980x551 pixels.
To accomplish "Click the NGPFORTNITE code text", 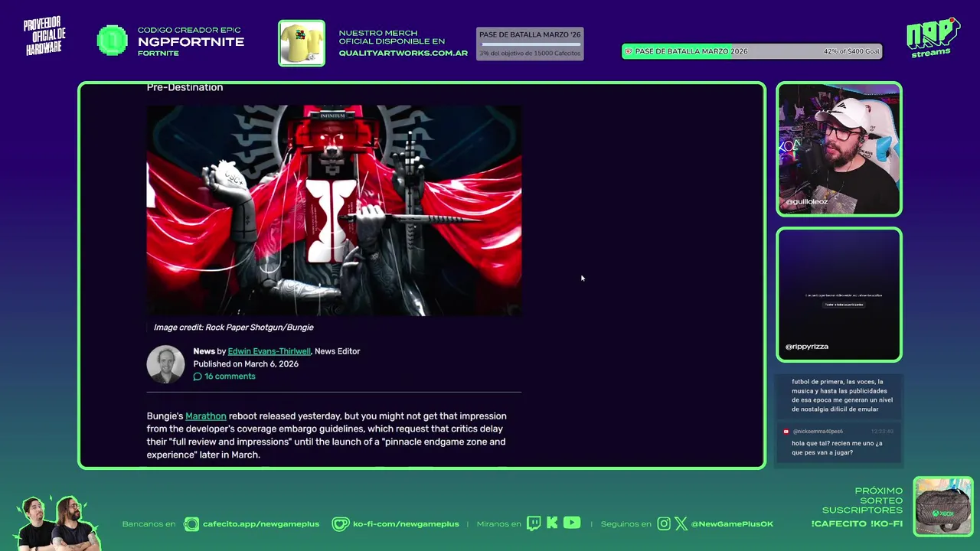I will (x=191, y=42).
